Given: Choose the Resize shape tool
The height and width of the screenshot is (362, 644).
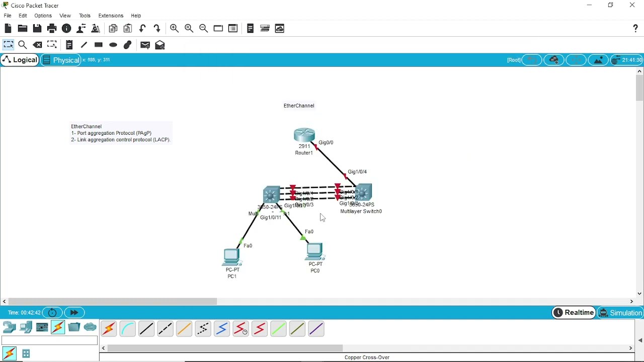Looking at the screenshot, I should point(52,45).
